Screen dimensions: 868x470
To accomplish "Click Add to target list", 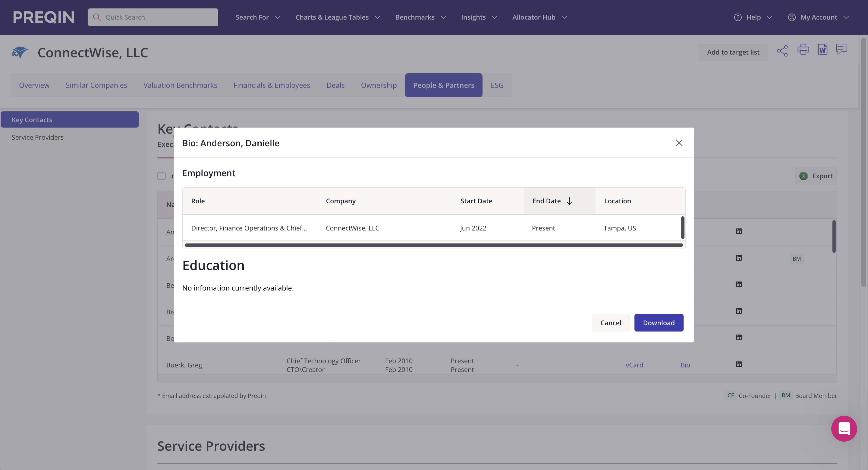I will tap(733, 52).
